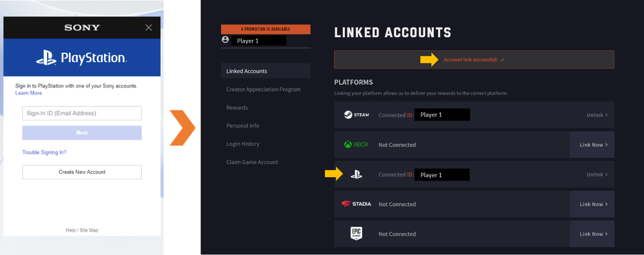Image resolution: width=644 pixels, height=255 pixels.
Task: Click the Sign-In ID email field
Action: [x=82, y=113]
